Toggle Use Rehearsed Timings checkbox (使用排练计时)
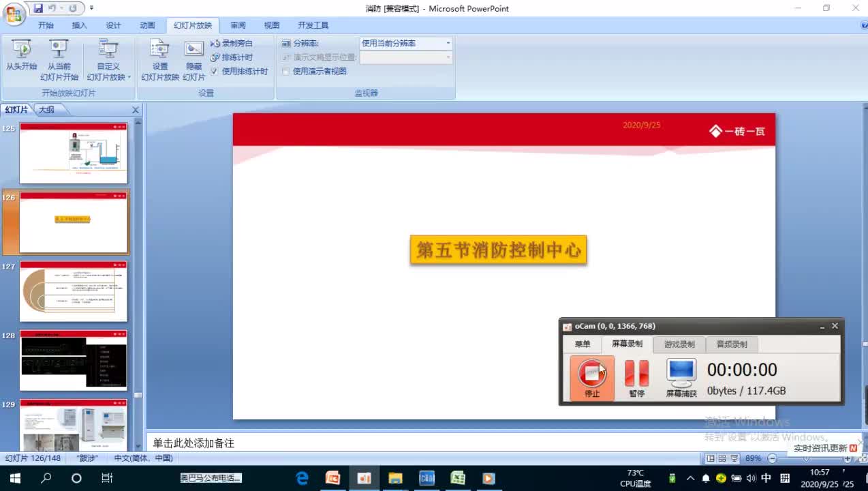868x491 pixels. tap(214, 71)
